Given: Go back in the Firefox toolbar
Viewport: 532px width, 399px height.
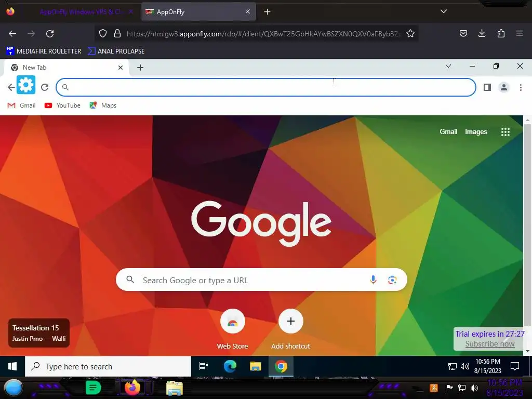Looking at the screenshot, I should click(12, 34).
